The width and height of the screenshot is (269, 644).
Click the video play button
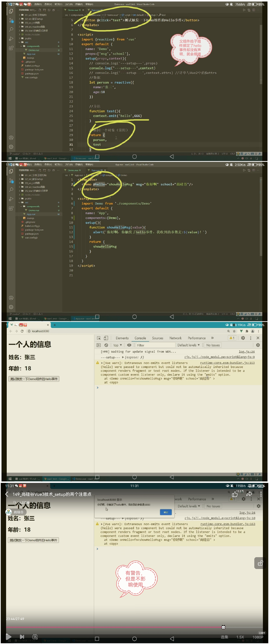pos(8,637)
